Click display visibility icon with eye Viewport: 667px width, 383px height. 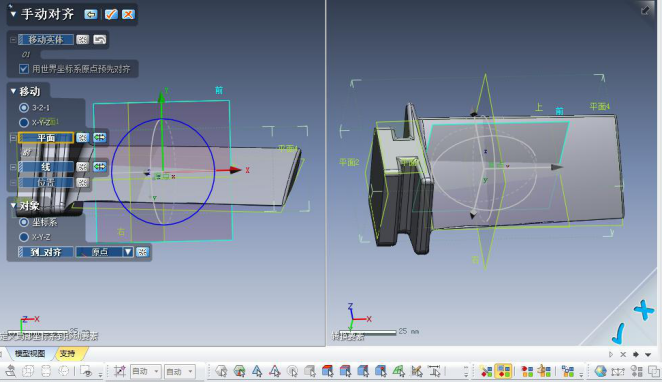86,372
